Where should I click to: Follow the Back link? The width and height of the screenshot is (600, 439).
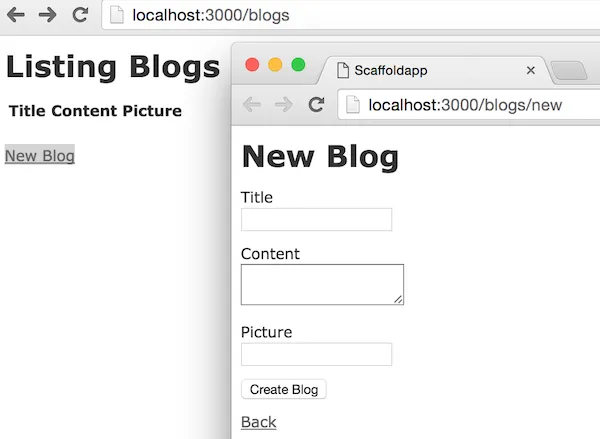click(x=258, y=422)
